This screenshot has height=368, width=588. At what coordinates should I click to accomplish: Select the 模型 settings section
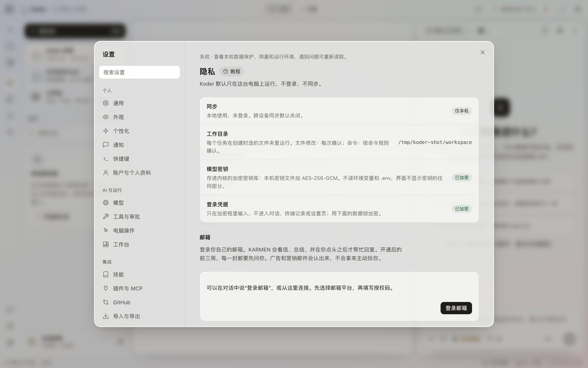pyautogui.click(x=139, y=203)
